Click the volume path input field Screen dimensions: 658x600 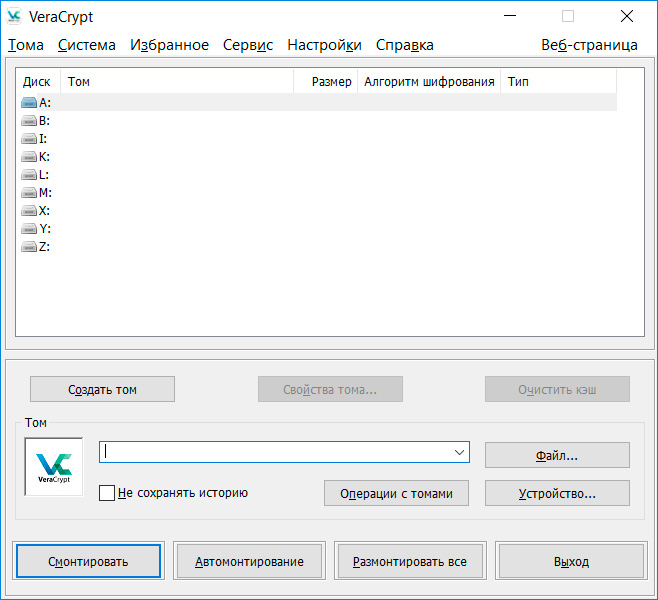click(x=275, y=452)
